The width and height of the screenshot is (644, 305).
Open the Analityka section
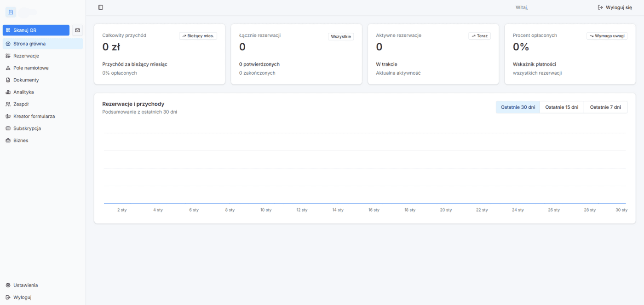[43, 92]
